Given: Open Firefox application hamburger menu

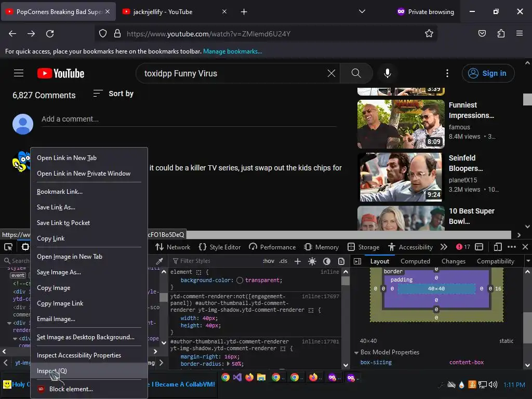Looking at the screenshot, I should click(x=520, y=34).
